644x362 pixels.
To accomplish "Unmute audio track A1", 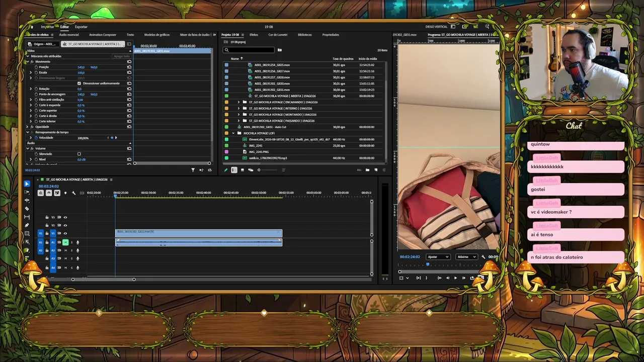I will 65,242.
